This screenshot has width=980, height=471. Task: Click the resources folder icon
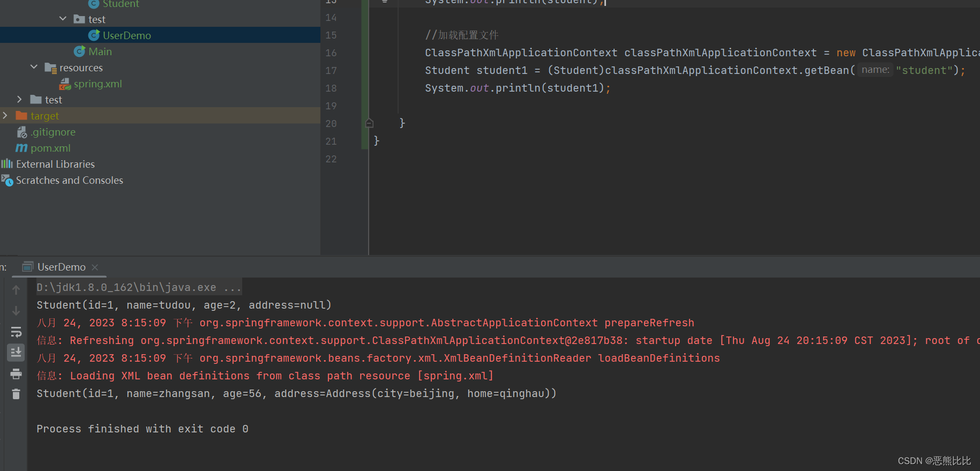pyautogui.click(x=50, y=68)
